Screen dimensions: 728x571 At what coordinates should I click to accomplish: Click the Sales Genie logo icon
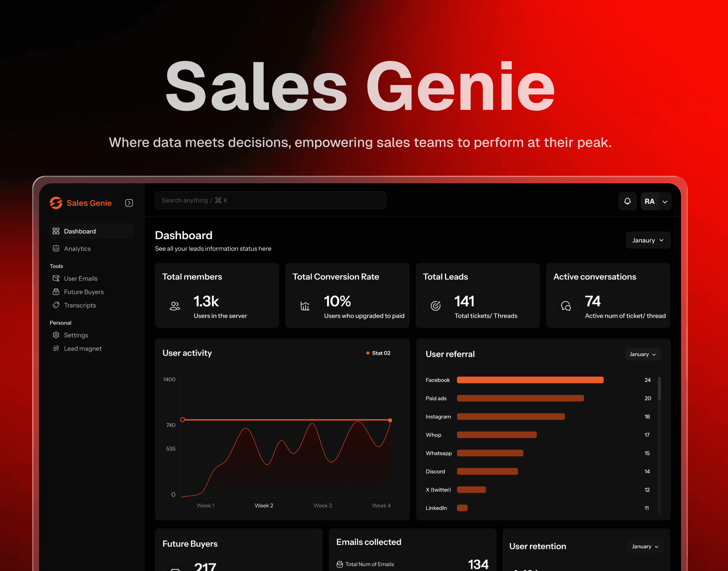pos(56,203)
